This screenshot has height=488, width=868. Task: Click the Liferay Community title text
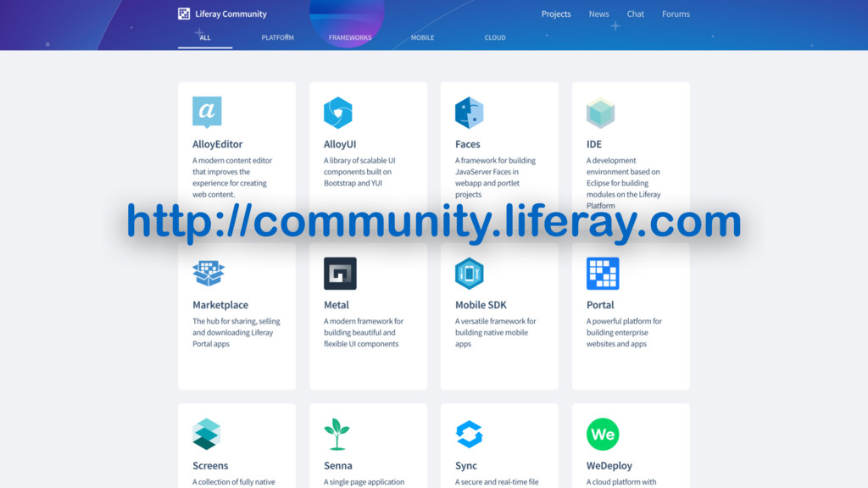(x=231, y=14)
